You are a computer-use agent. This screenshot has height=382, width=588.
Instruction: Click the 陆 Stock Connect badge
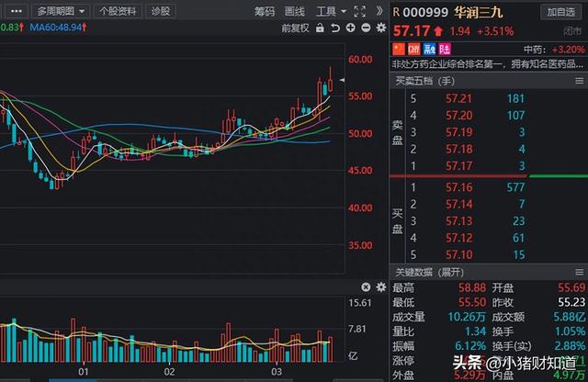point(445,49)
